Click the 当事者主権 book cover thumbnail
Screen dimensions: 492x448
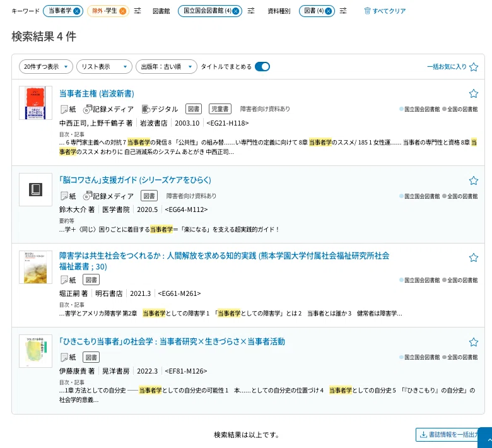tap(35, 103)
